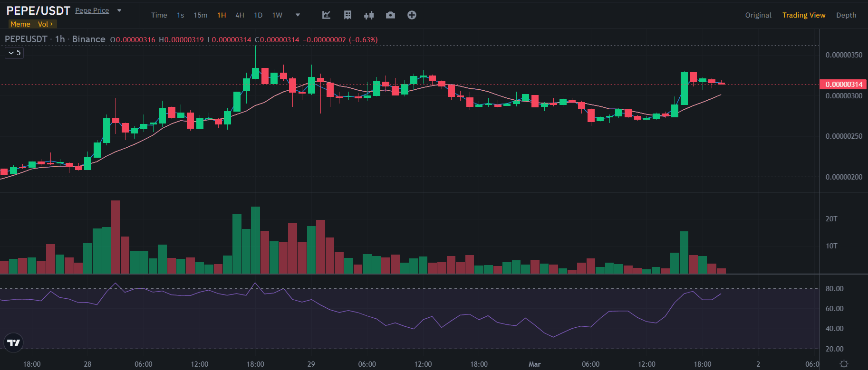Select the 4H time interval
The height and width of the screenshot is (370, 868).
(240, 15)
